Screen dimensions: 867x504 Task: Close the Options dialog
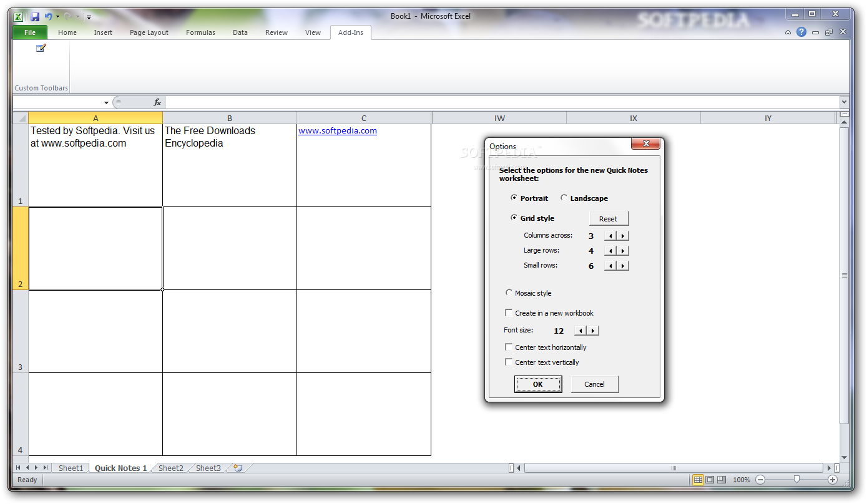tap(646, 144)
